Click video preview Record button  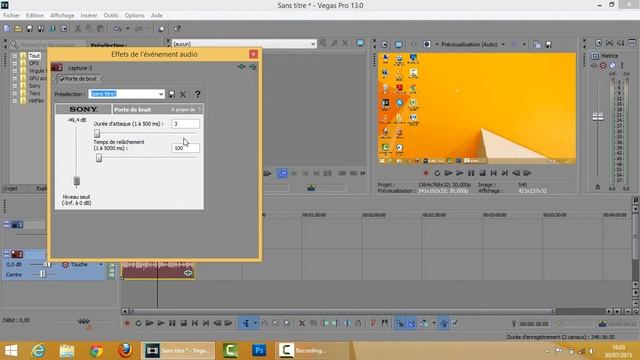click(x=426, y=173)
